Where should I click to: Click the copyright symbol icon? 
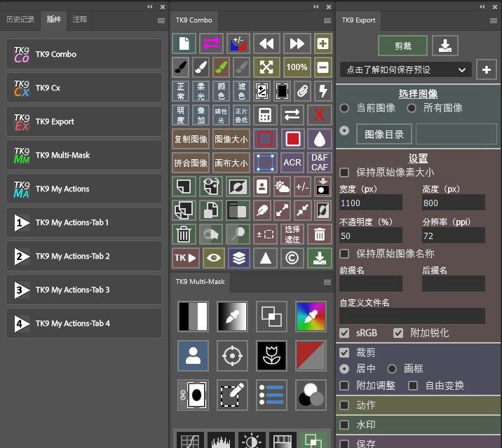tap(292, 258)
